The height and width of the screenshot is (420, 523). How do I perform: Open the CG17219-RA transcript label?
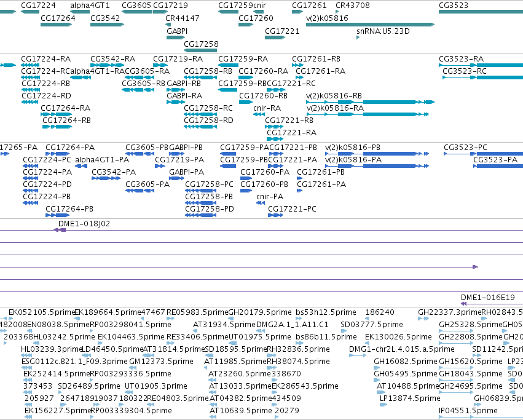coord(178,59)
